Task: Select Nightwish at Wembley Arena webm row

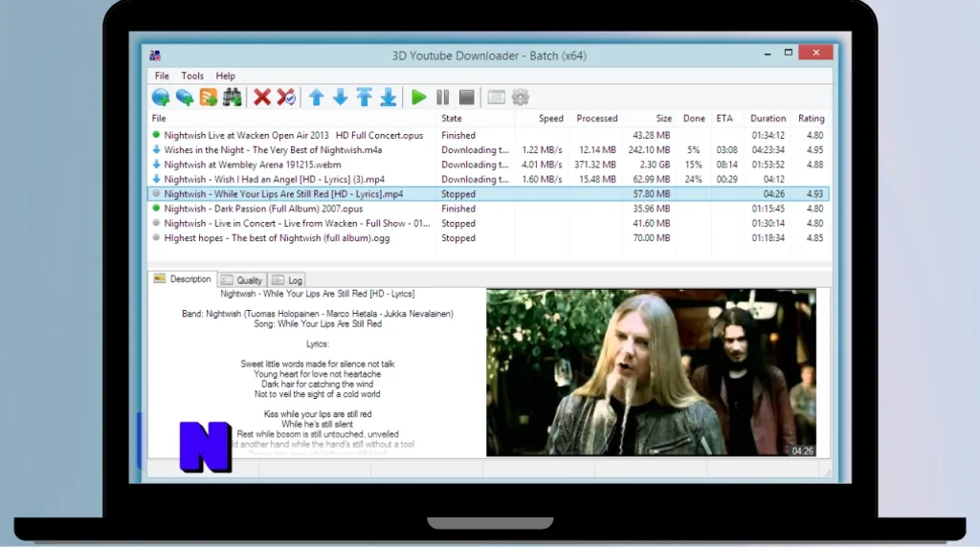Action: pyautogui.click(x=489, y=165)
